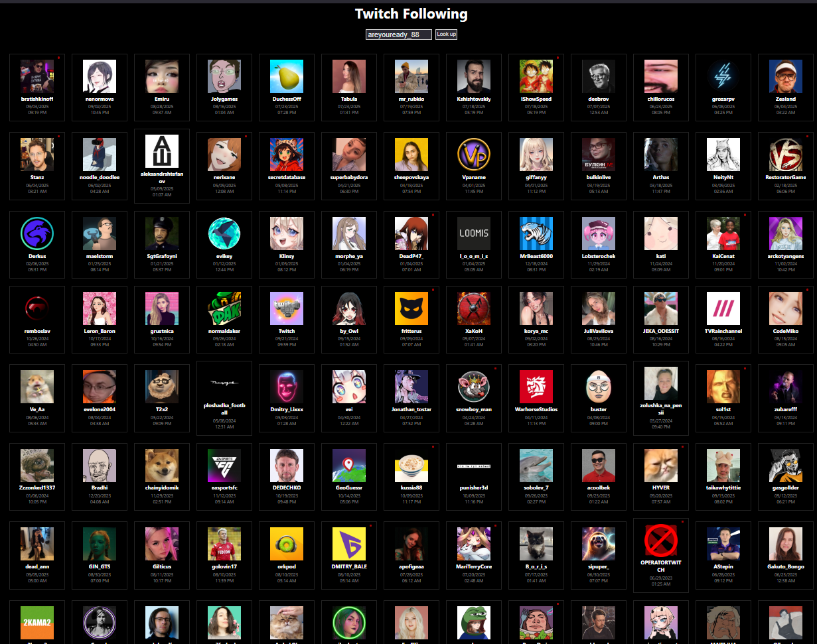Open fritterus black cat icon
This screenshot has height=644, width=817.
411,308
